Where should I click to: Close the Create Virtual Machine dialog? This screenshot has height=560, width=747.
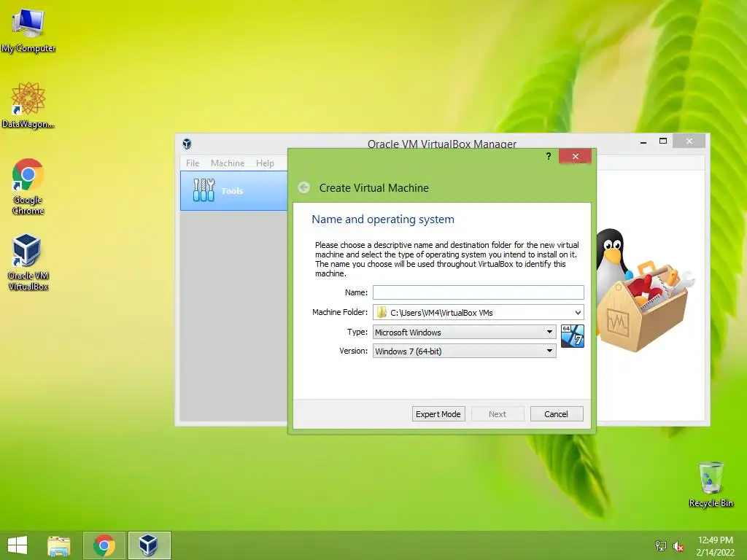pos(576,156)
